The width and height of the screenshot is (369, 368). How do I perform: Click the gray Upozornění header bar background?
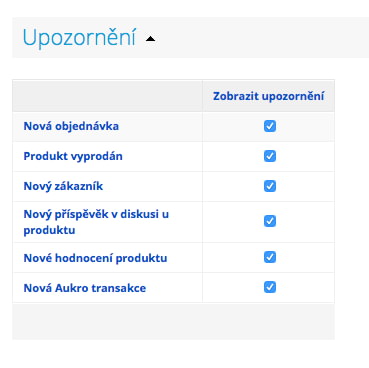[260, 38]
